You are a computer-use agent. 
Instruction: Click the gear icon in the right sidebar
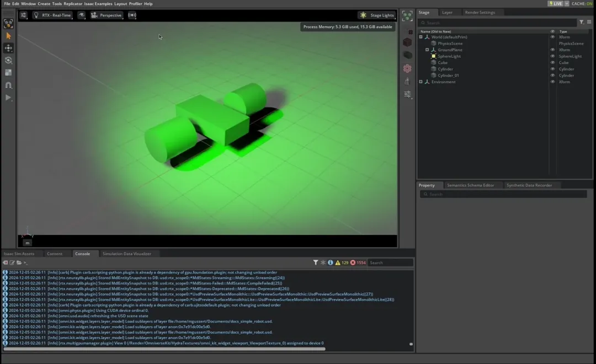pos(407,68)
